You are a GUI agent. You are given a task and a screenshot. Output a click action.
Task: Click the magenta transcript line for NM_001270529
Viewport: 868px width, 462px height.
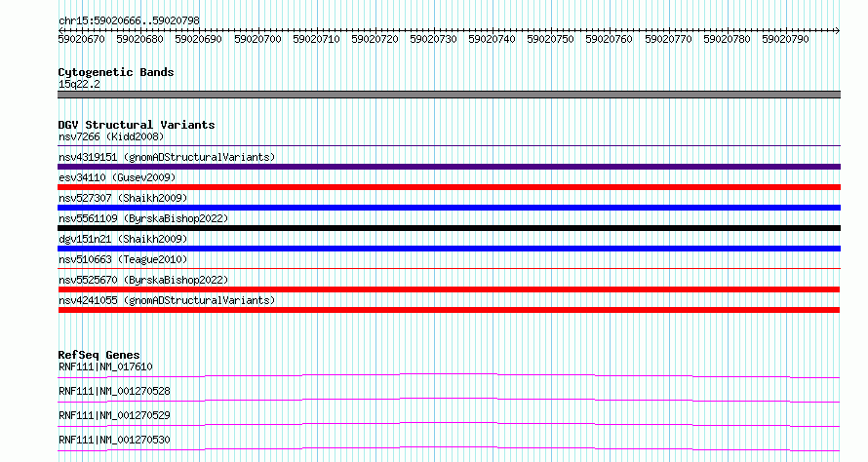pyautogui.click(x=449, y=425)
